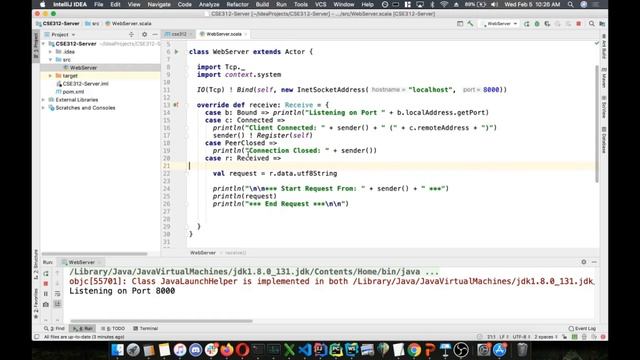
Task: Click the green Debug bug icon
Action: tap(537, 24)
